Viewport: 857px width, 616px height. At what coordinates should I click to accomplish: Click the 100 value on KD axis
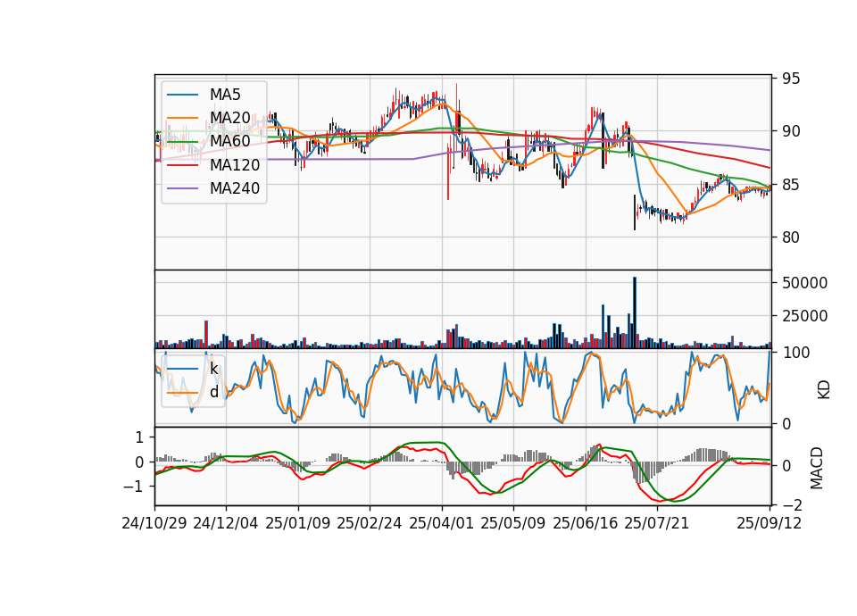(795, 353)
